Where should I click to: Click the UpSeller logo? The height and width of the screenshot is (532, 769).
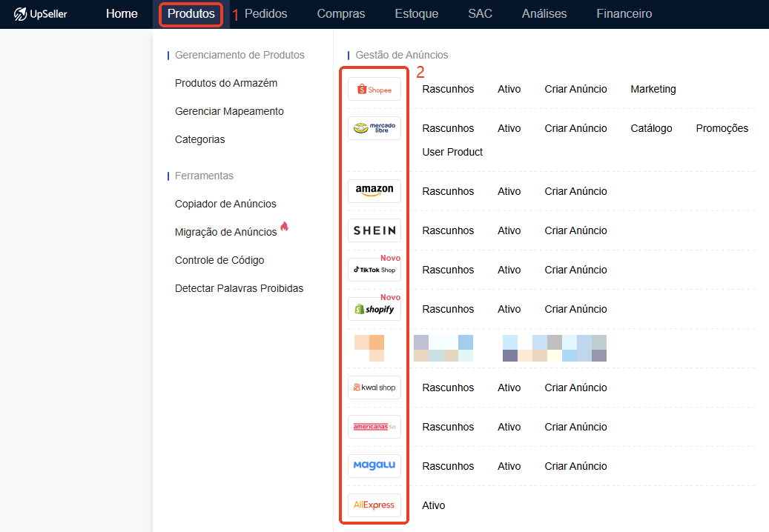coord(40,14)
